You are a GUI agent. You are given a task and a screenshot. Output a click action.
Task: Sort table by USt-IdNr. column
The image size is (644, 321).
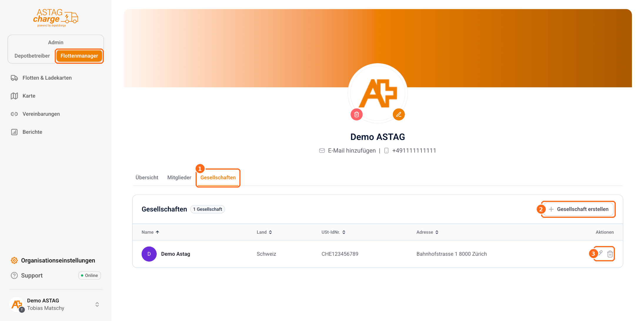coord(333,232)
